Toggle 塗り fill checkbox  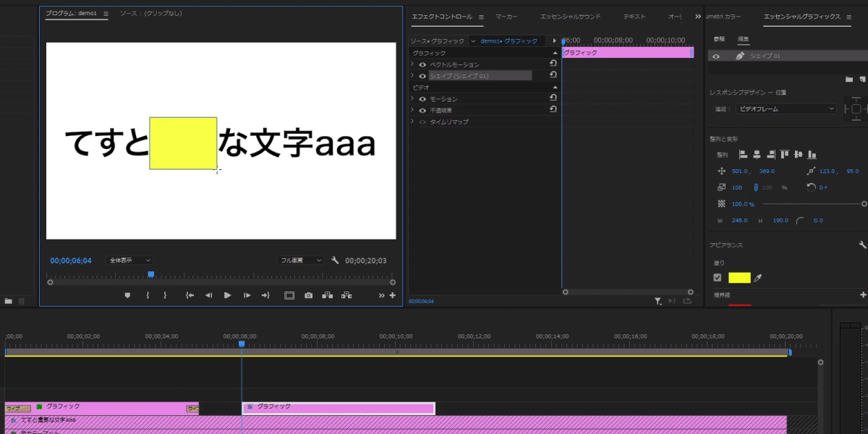click(718, 278)
